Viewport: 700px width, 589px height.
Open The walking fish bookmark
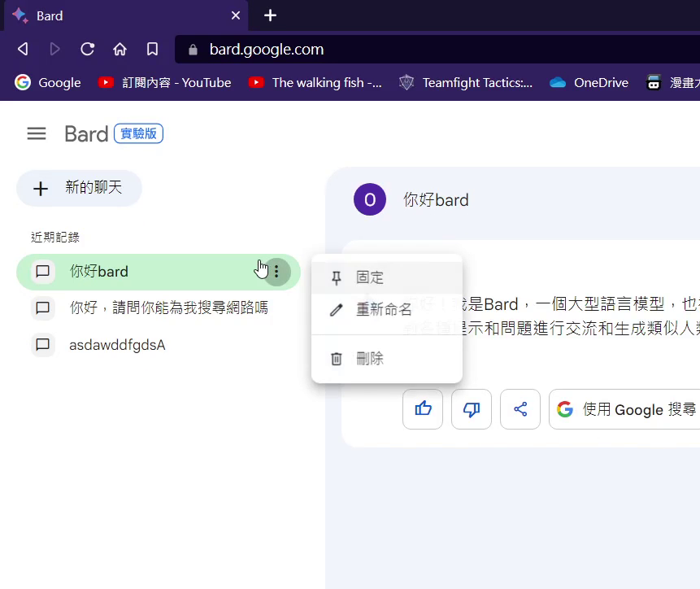coord(315,83)
